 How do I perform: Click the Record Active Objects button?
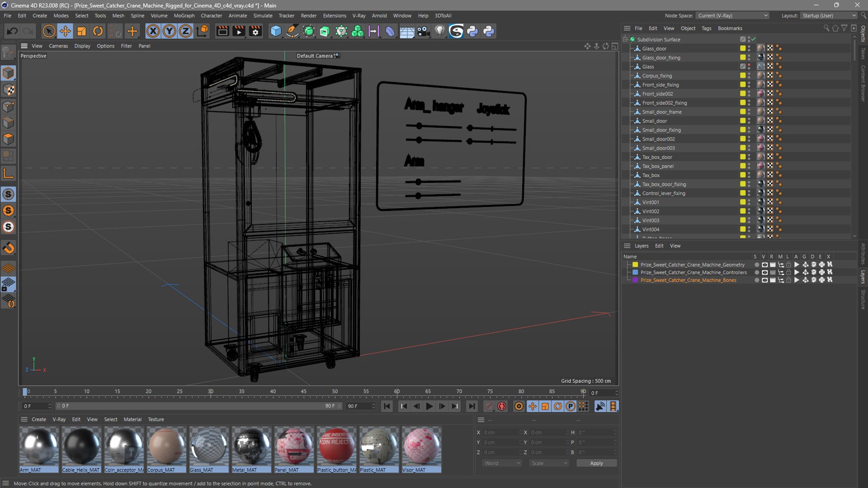click(489, 406)
